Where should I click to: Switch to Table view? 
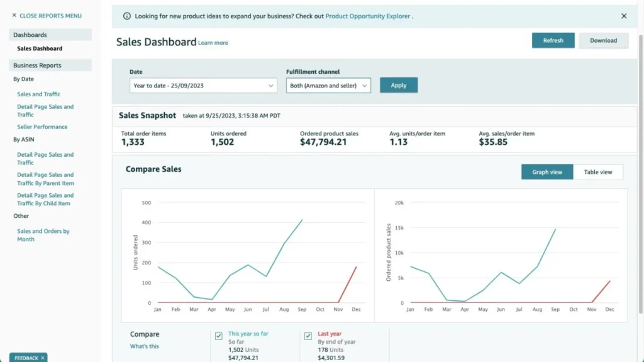pyautogui.click(x=597, y=172)
